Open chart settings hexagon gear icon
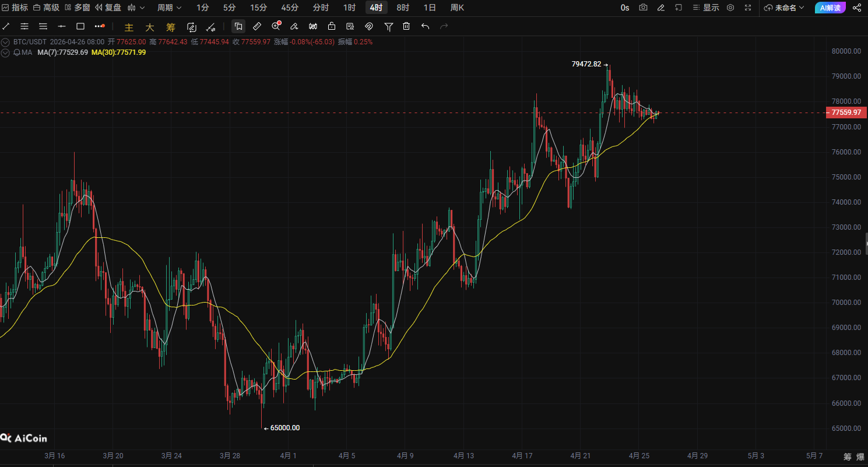 click(x=730, y=8)
